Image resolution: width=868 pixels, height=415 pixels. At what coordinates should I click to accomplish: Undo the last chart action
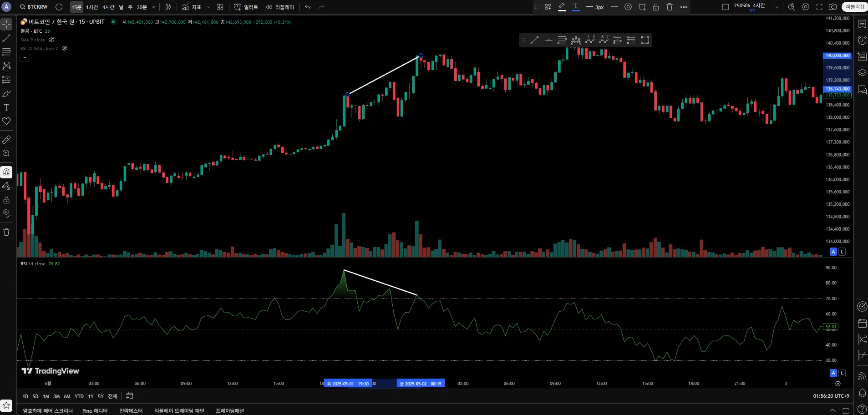[308, 7]
